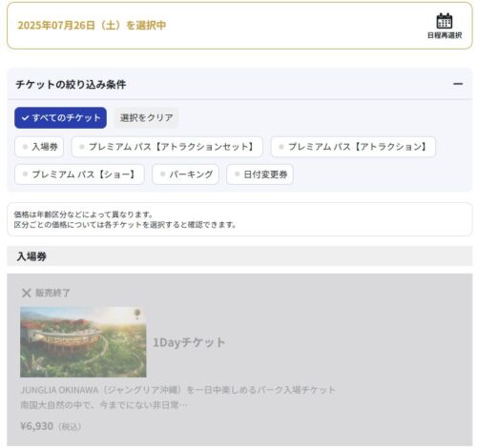Click the checkmark icon in すべてのチケット
The image size is (477, 448).
(x=25, y=118)
